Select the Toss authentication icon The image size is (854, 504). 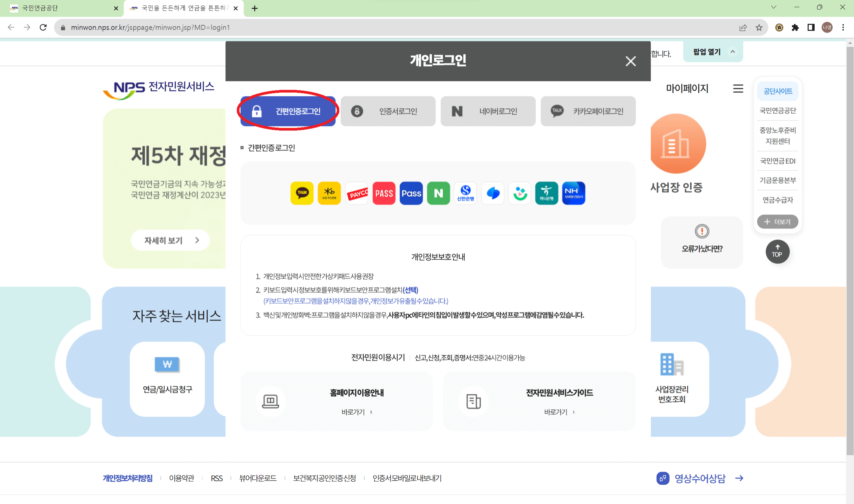[492, 193]
